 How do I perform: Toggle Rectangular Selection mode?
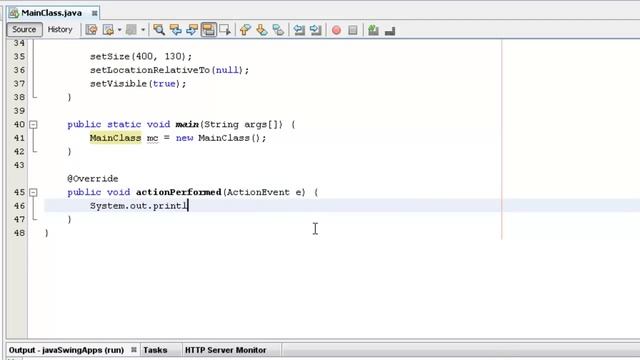click(225, 30)
